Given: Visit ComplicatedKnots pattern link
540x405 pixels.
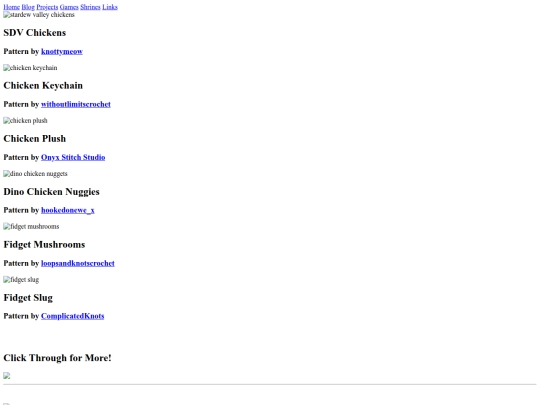Looking at the screenshot, I should point(72,316).
